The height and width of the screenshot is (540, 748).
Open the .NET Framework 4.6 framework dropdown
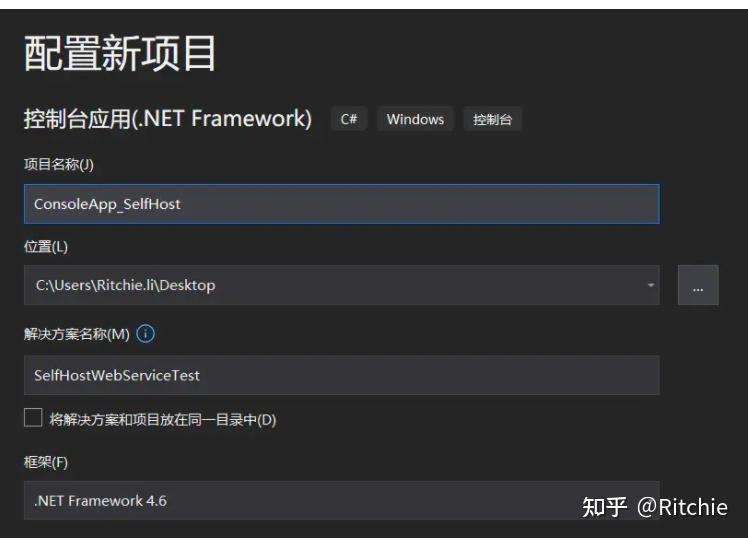[x=342, y=500]
